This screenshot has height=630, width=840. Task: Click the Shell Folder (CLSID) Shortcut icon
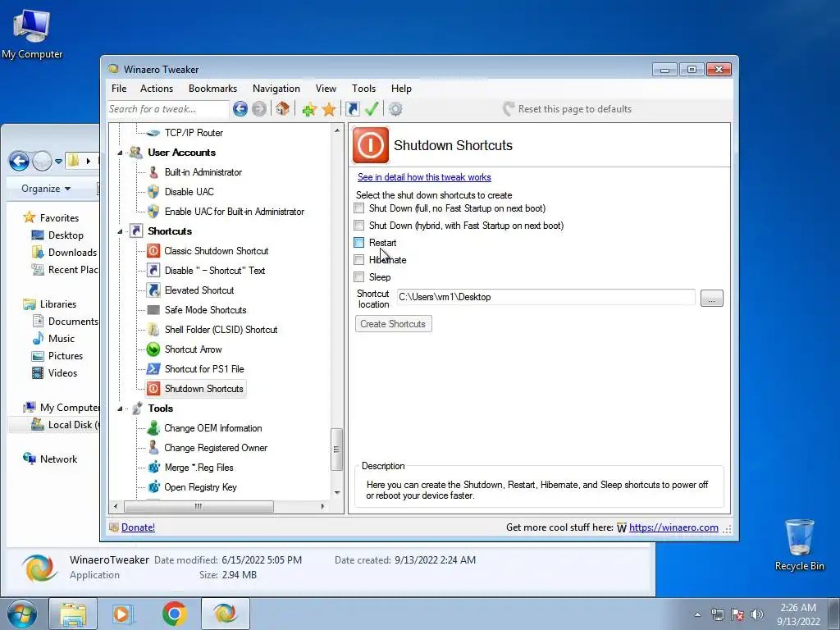[x=153, y=330]
